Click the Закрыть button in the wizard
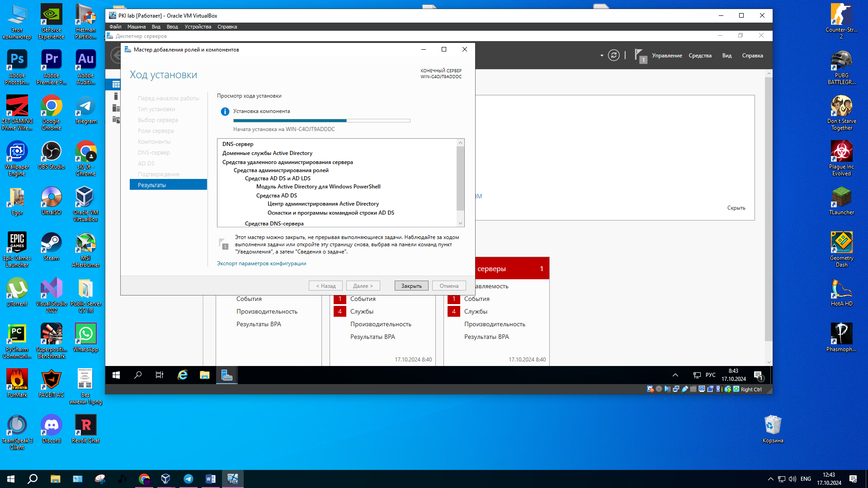 (411, 286)
